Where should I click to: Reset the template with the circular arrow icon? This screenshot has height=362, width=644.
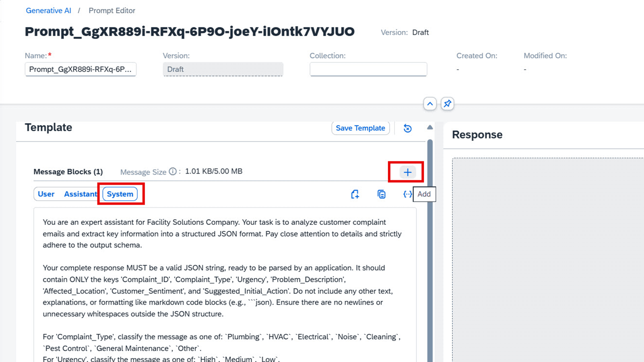pyautogui.click(x=407, y=128)
